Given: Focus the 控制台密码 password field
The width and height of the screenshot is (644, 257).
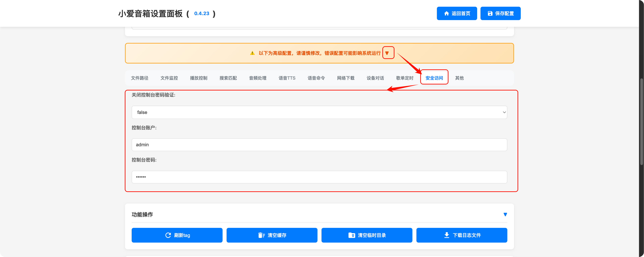Looking at the screenshot, I should (319, 177).
